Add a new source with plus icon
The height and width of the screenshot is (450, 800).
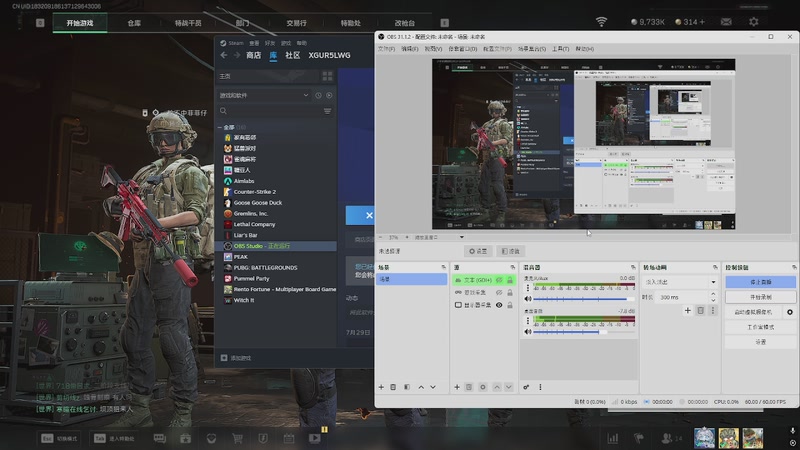[x=457, y=387]
